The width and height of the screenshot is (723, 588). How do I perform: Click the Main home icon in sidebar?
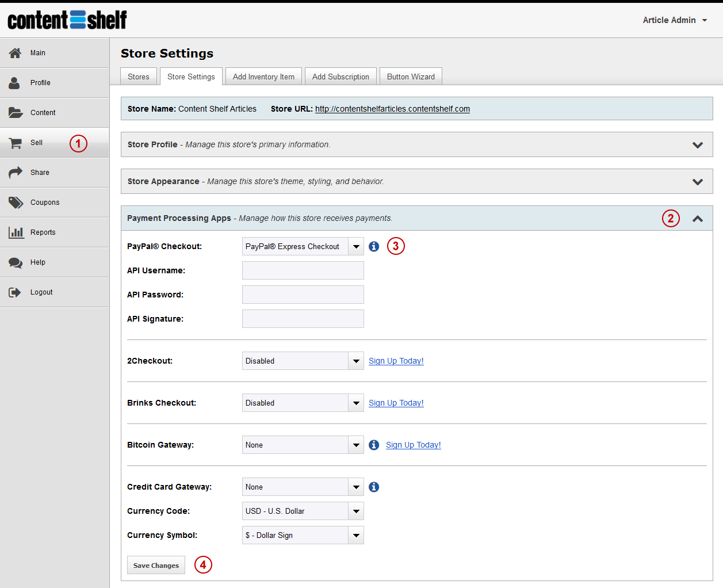[15, 53]
